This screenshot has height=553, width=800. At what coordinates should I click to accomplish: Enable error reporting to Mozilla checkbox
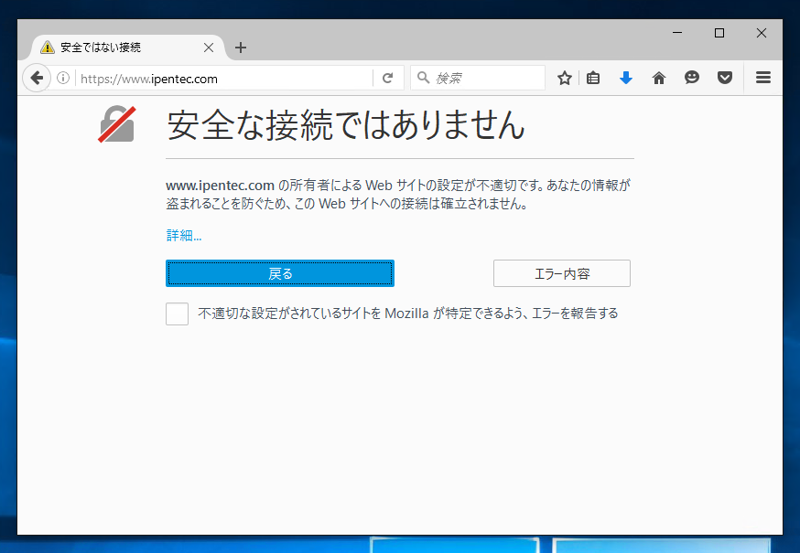tap(177, 314)
